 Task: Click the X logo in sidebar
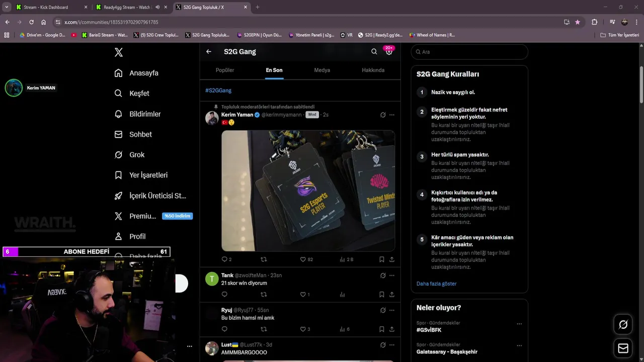point(118,52)
